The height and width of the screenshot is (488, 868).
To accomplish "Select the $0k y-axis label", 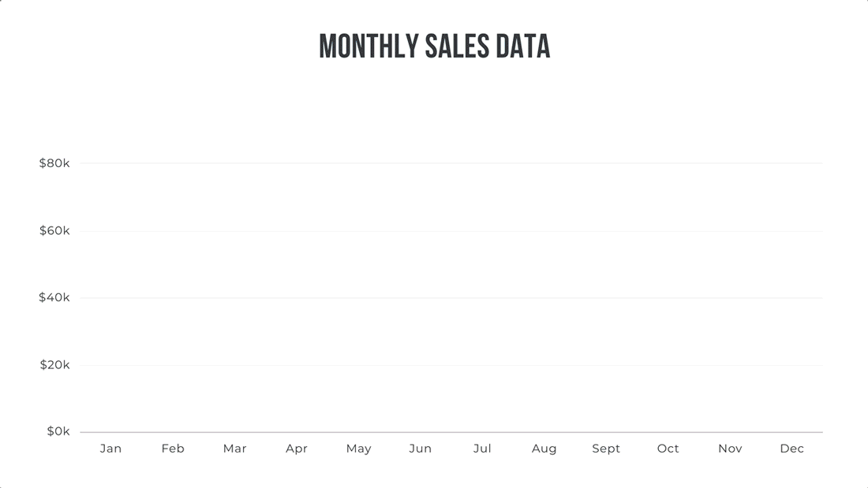I will coord(58,432).
